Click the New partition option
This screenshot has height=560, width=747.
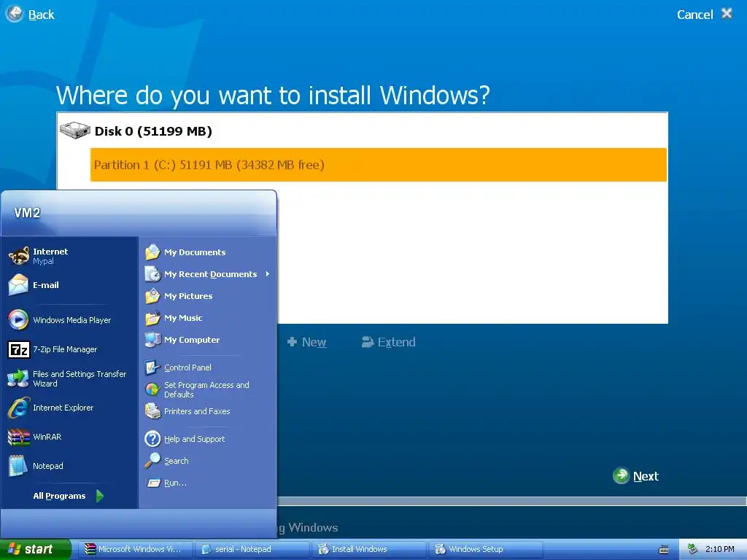point(307,342)
